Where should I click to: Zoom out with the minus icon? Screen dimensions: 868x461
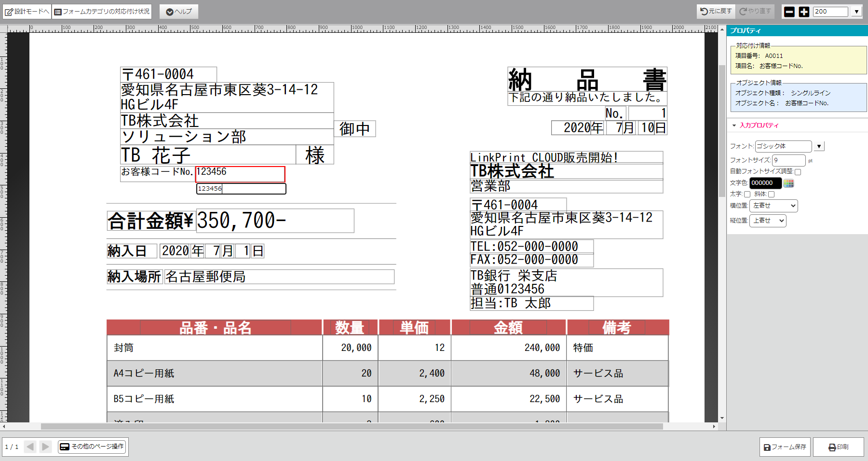click(789, 12)
